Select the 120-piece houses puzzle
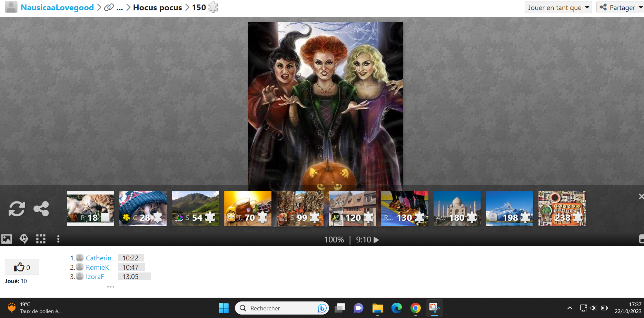 (352, 209)
